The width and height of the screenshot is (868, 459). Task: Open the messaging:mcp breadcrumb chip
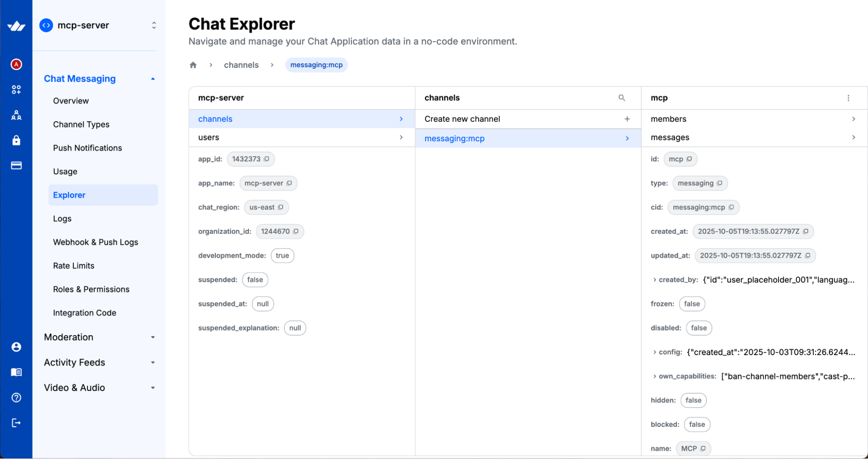pyautogui.click(x=316, y=65)
